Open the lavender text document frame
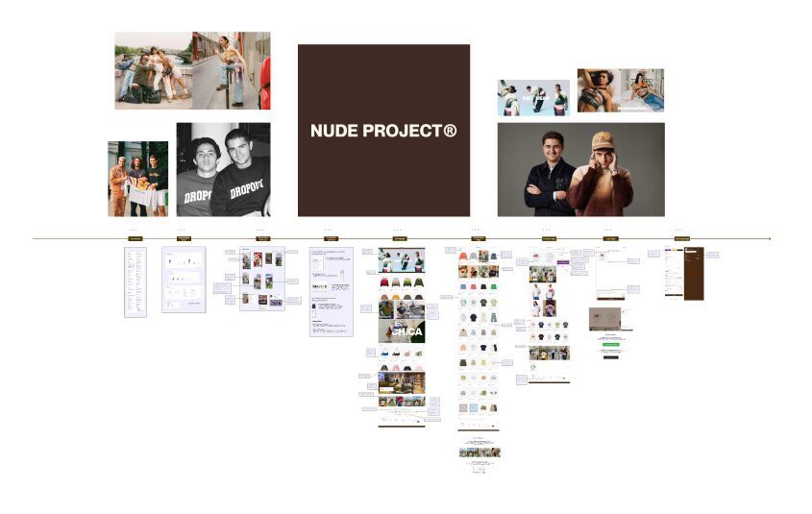This screenshot has width=812, height=514. pyautogui.click(x=332, y=292)
